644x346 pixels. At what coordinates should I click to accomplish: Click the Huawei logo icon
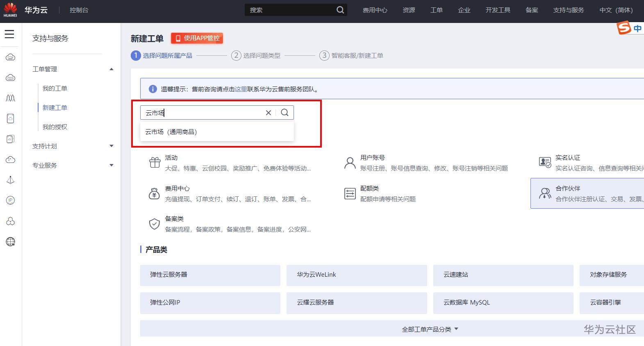10,10
